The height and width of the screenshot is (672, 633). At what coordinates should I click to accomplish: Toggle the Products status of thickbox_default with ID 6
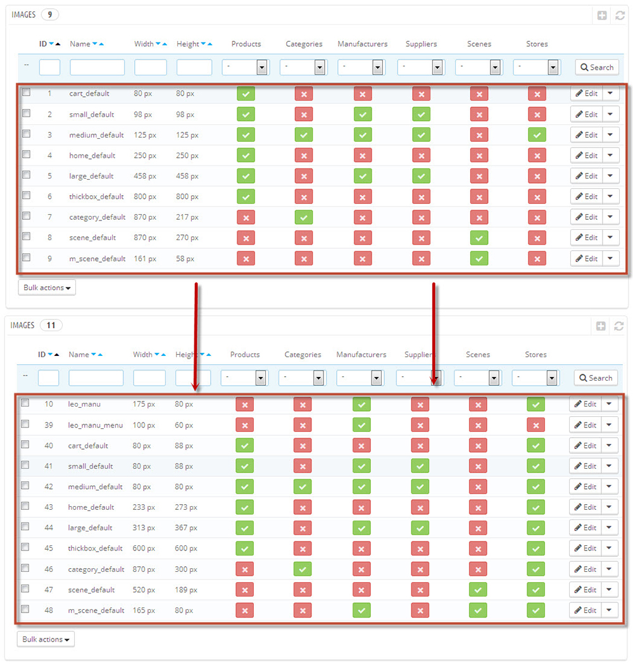click(x=246, y=197)
